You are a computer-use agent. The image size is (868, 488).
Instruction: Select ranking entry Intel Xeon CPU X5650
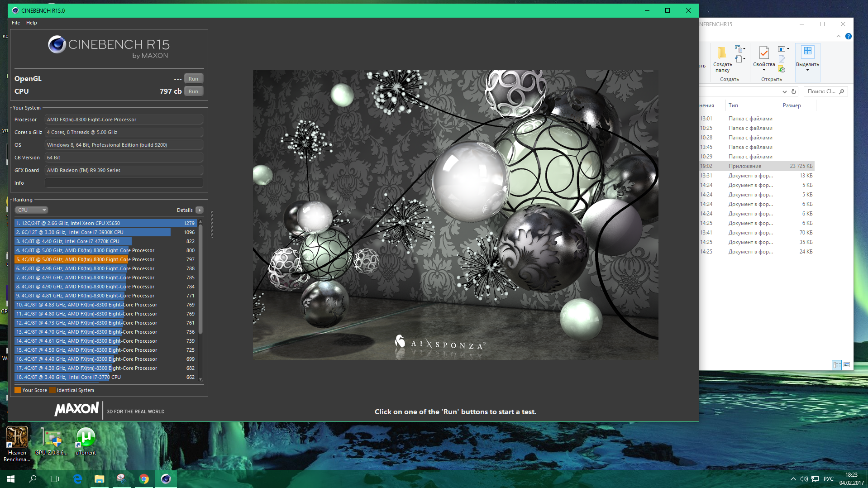pos(105,223)
